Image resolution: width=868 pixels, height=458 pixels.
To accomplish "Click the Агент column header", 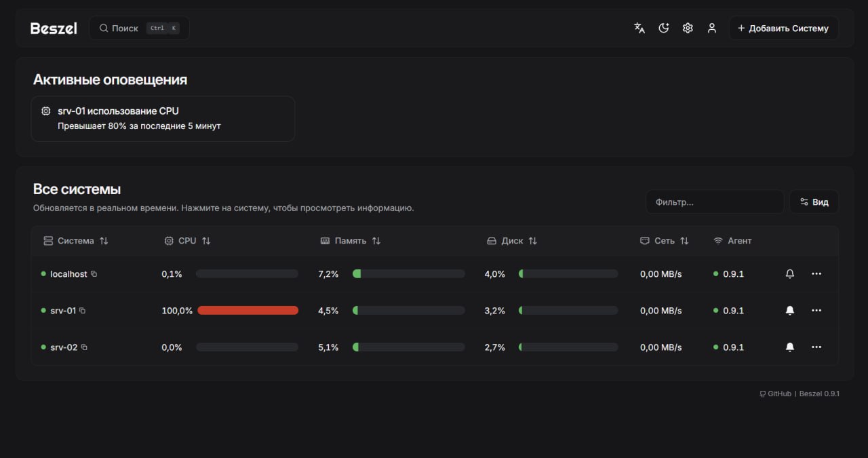I will [732, 241].
